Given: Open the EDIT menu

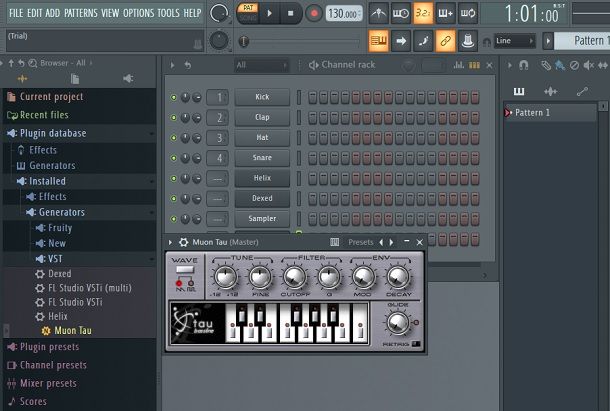Looking at the screenshot, I should click(34, 13).
